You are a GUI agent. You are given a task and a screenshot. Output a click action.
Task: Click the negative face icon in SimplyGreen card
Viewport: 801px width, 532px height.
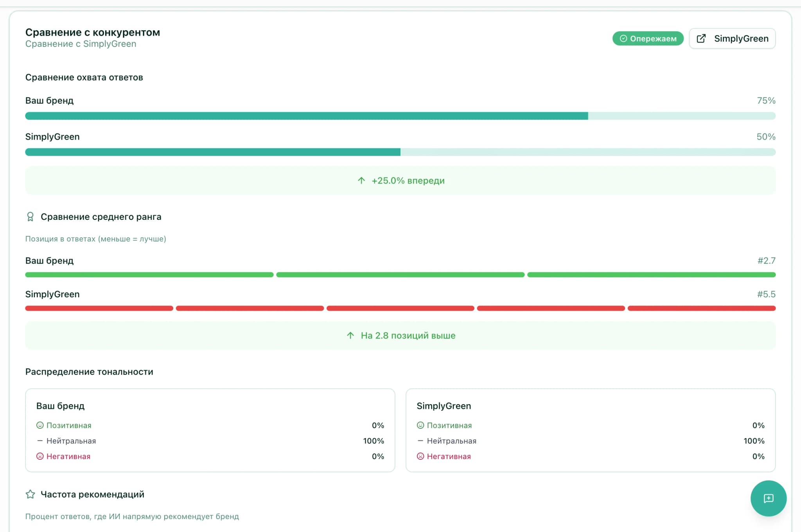(420, 456)
